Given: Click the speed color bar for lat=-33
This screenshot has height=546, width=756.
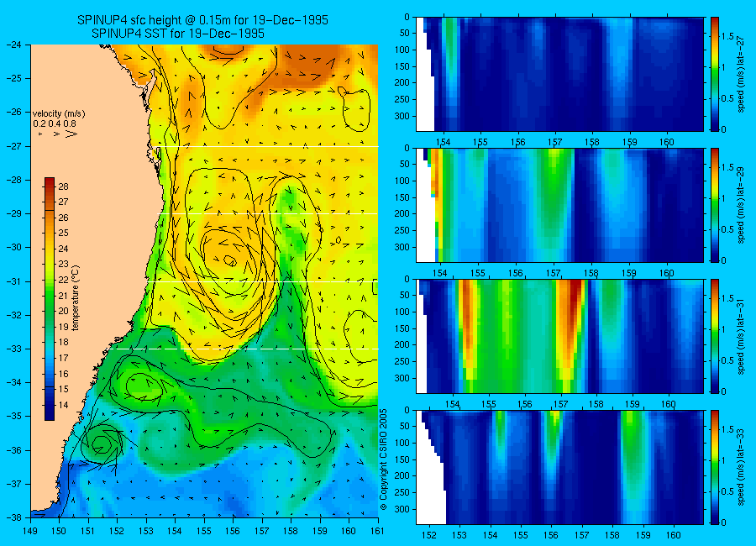Looking at the screenshot, I should pyautogui.click(x=715, y=467).
